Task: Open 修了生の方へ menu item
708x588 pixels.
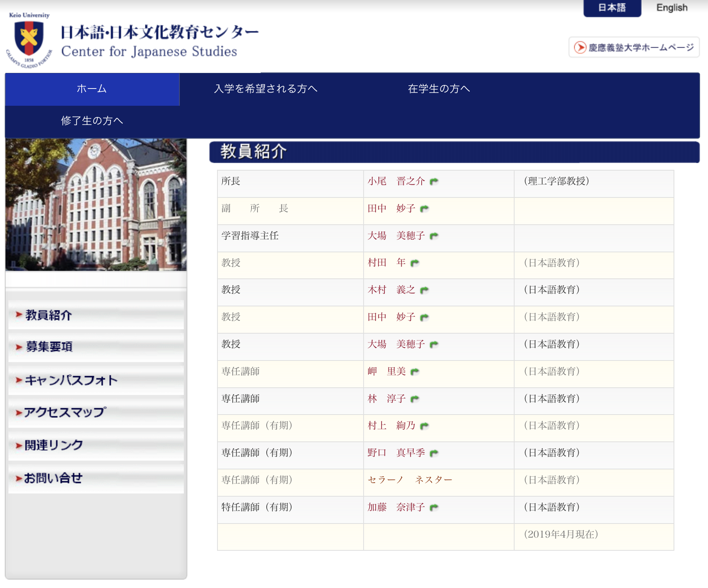Action: (x=92, y=121)
